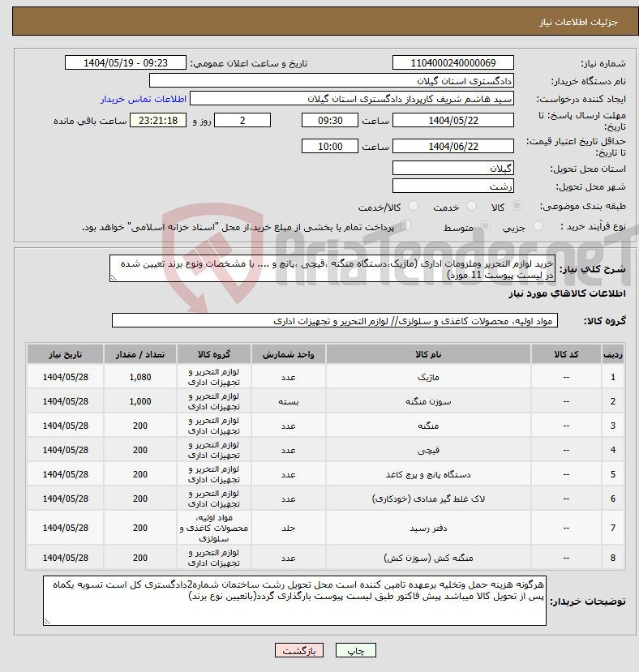Click the تعداد / مقدار column header

(140, 354)
